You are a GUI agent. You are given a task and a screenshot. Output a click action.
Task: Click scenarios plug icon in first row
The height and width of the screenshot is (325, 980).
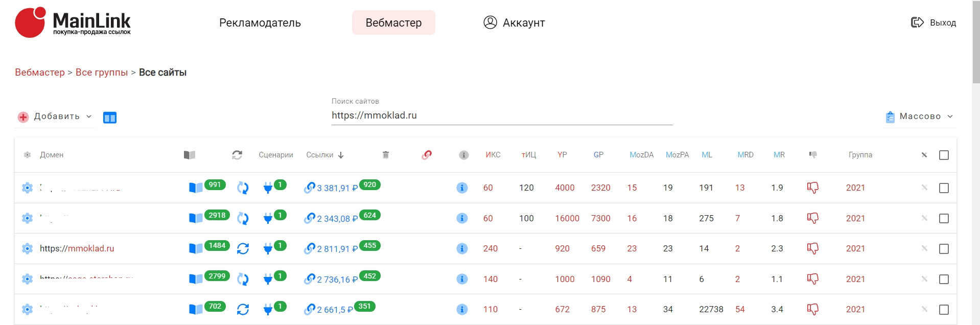268,188
